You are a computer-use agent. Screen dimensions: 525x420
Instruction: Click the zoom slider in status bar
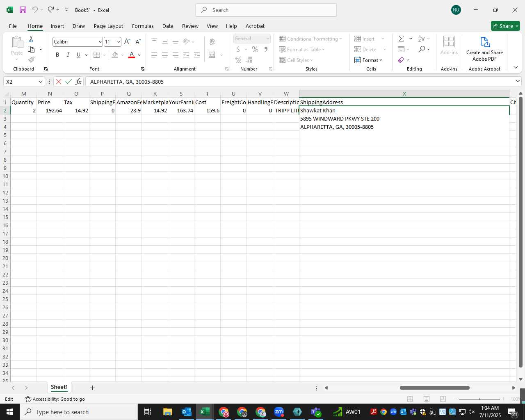point(479,399)
